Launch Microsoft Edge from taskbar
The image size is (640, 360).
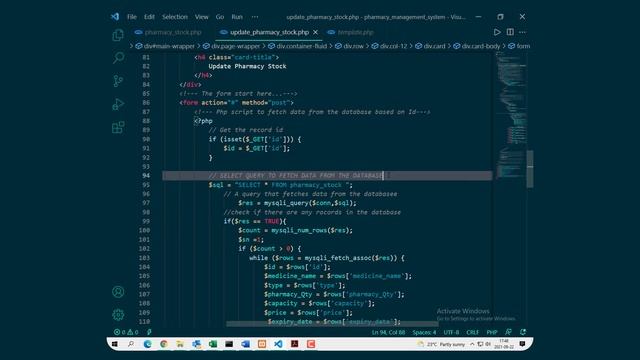[147, 344]
